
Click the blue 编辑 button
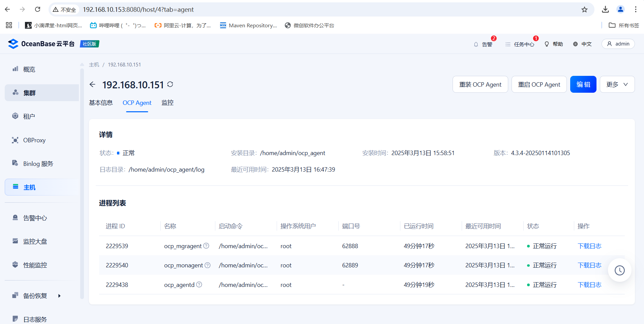click(583, 84)
